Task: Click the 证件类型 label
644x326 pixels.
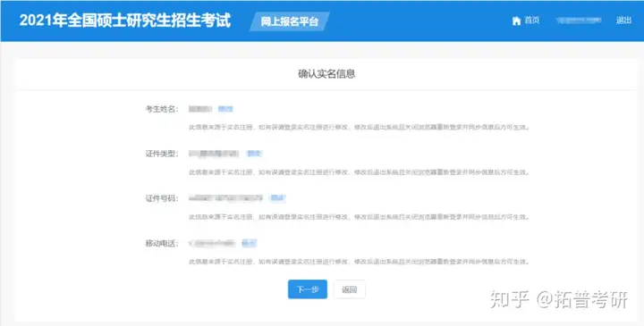Action: coord(162,154)
